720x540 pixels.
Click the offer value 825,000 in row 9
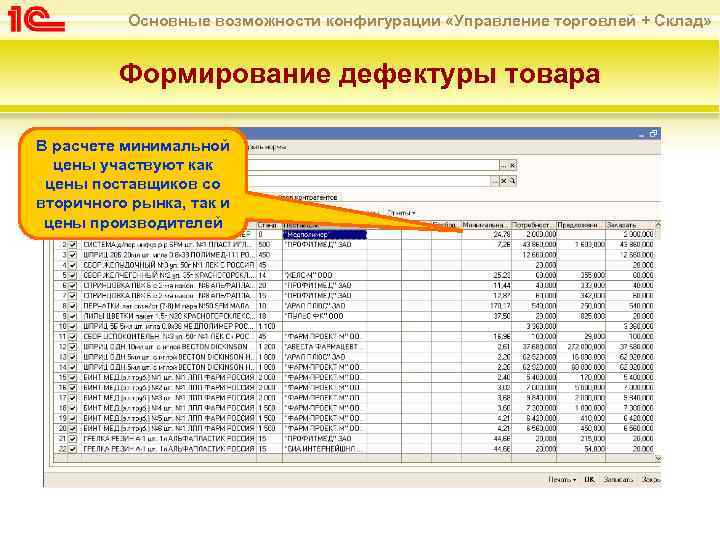coord(592,316)
